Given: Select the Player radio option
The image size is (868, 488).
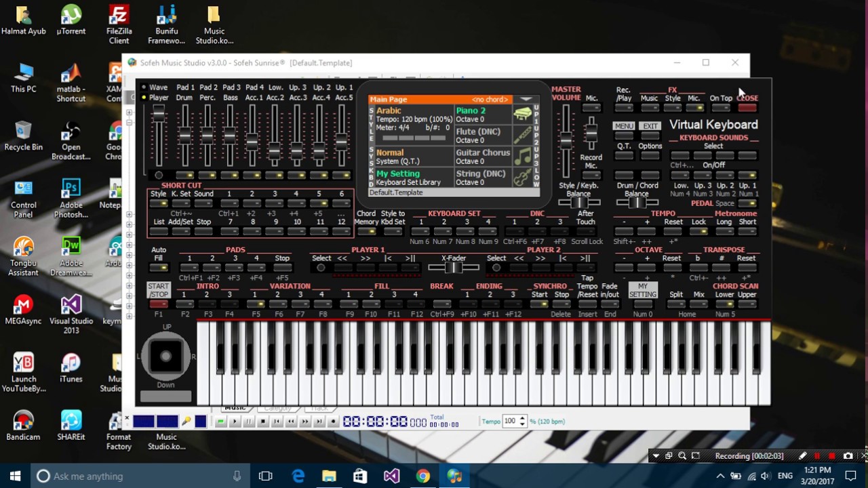Looking at the screenshot, I should tap(144, 98).
